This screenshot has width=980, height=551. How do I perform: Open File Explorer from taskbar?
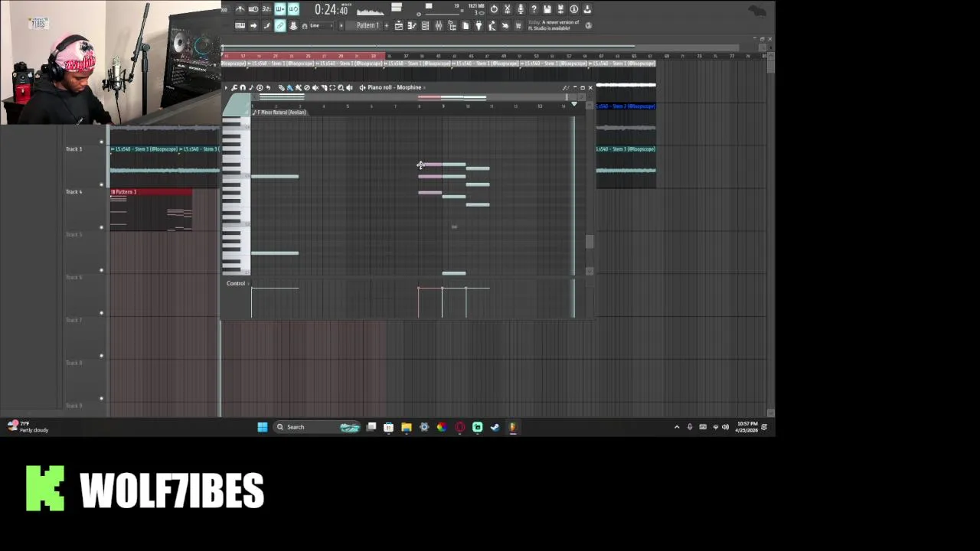(x=407, y=427)
